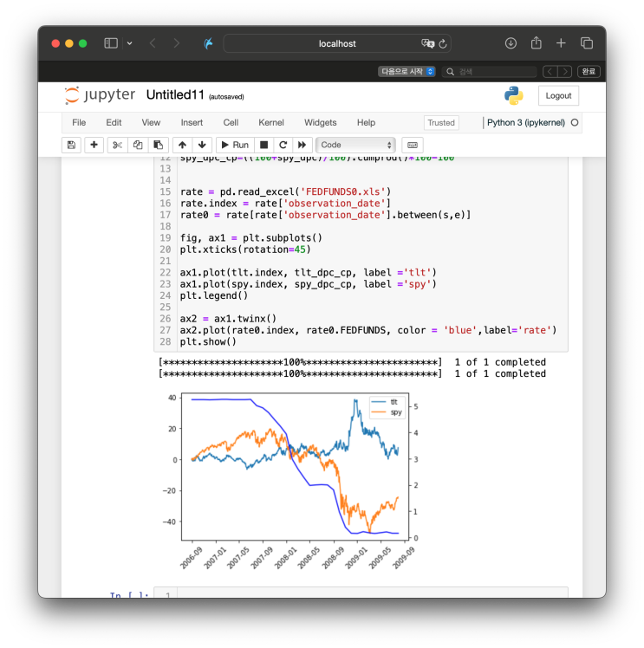The height and width of the screenshot is (648, 644).
Task: Go back with the Safari back arrow
Action: coord(153,43)
